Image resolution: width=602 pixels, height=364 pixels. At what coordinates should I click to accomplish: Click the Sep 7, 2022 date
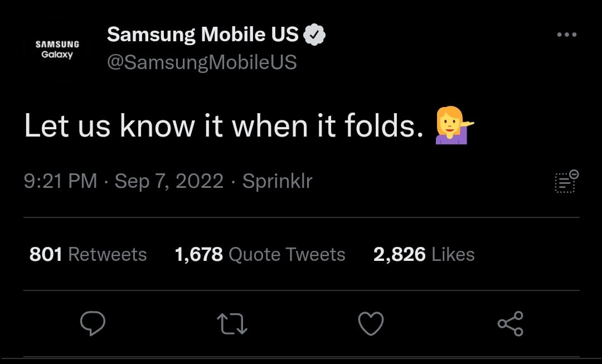[169, 181]
